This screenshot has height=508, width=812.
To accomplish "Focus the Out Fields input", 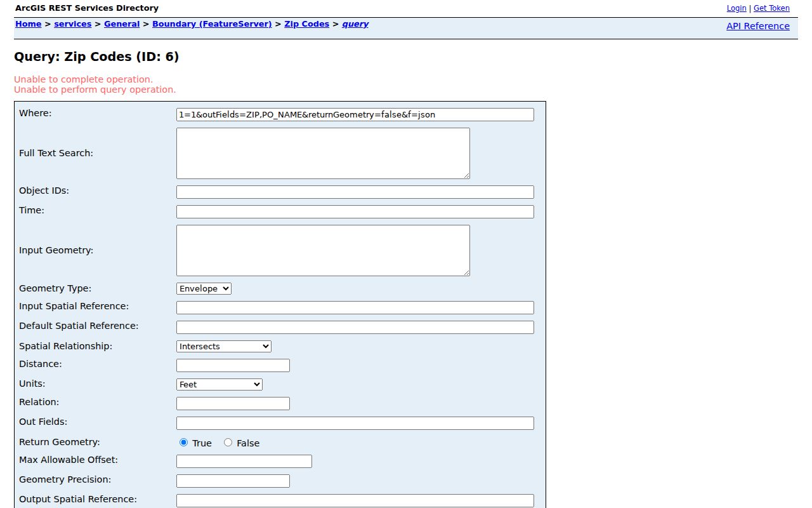I will [355, 423].
